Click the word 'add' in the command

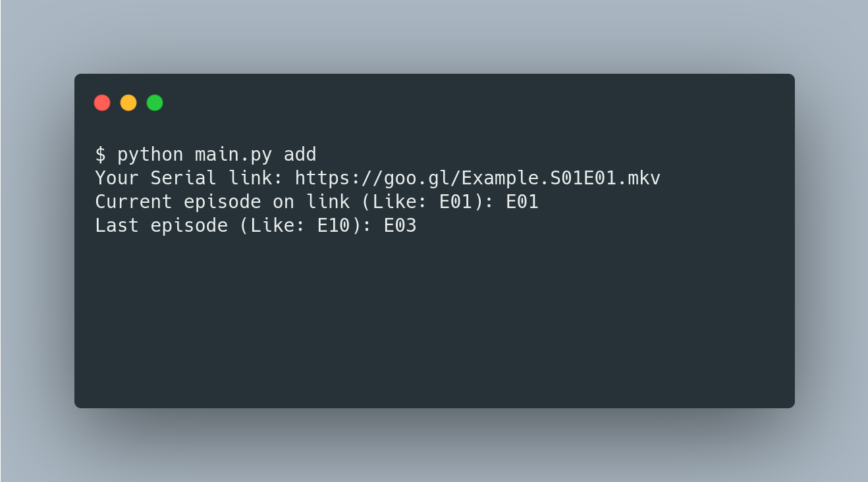point(300,154)
